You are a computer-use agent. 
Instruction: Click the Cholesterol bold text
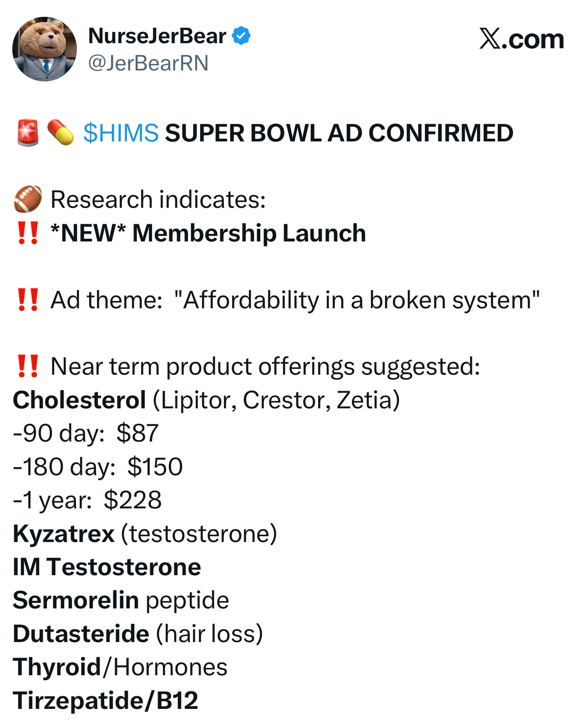tap(79, 400)
